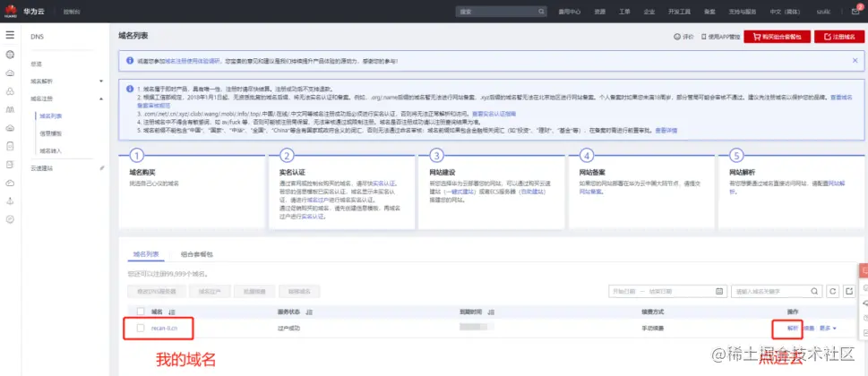
Task: Click 使用APP管理 link
Action: coord(720,37)
